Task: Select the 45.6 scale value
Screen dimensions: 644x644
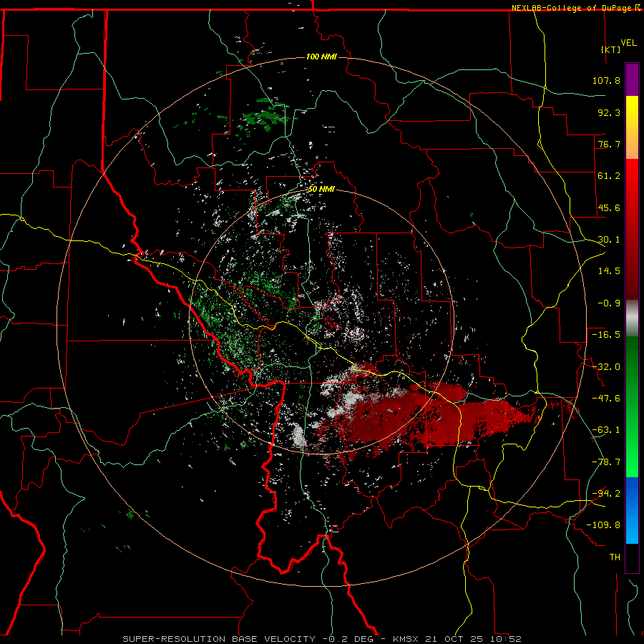Action: [609, 208]
